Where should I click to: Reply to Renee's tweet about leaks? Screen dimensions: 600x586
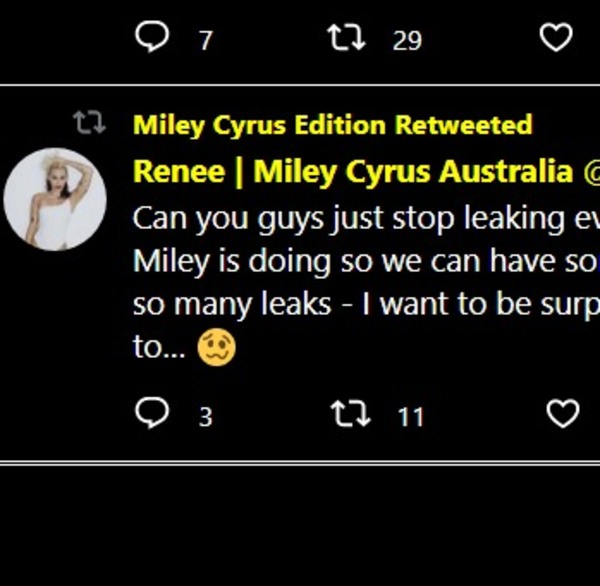[x=150, y=414]
